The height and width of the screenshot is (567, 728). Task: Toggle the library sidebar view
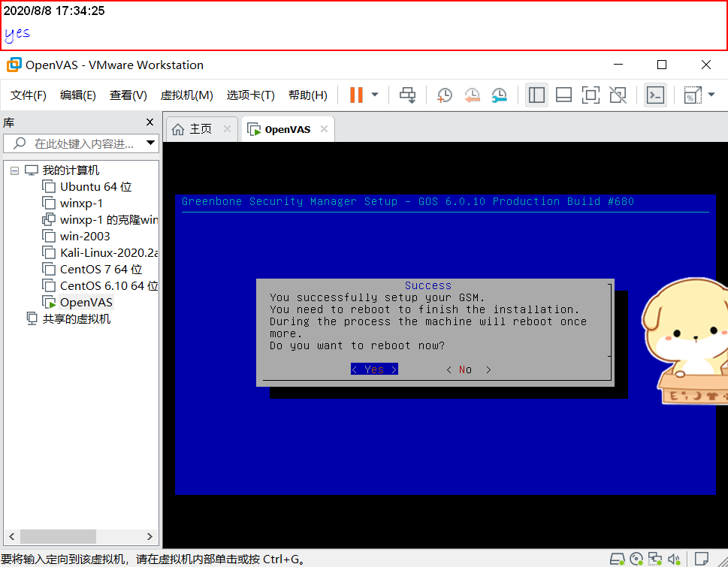(536, 95)
